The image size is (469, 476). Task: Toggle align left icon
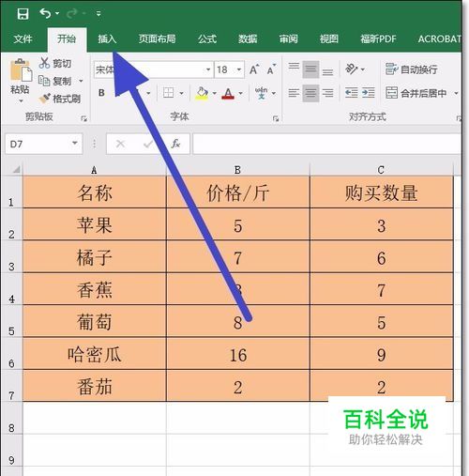point(294,93)
